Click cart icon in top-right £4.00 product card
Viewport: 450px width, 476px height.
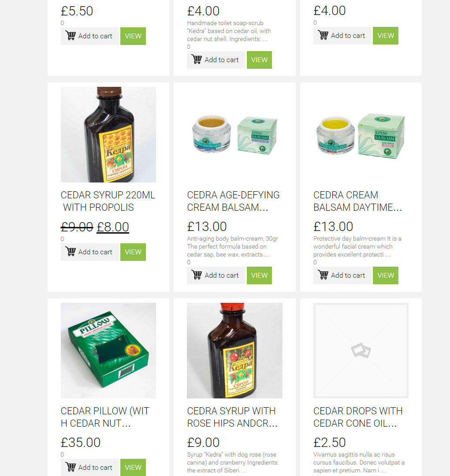click(x=323, y=35)
